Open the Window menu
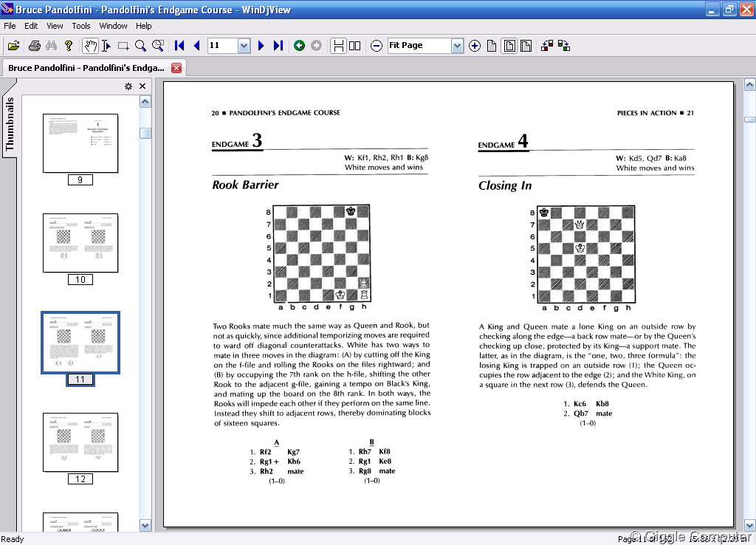756x545 pixels. (x=113, y=26)
